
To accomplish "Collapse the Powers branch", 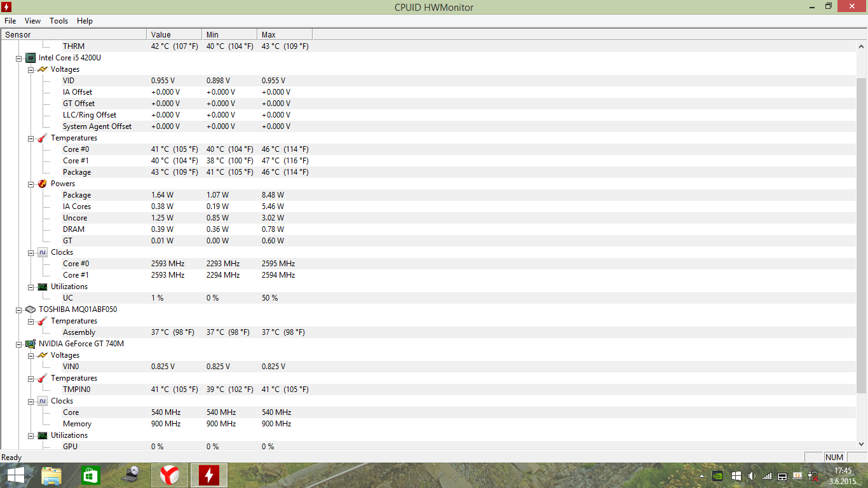I will pos(31,184).
